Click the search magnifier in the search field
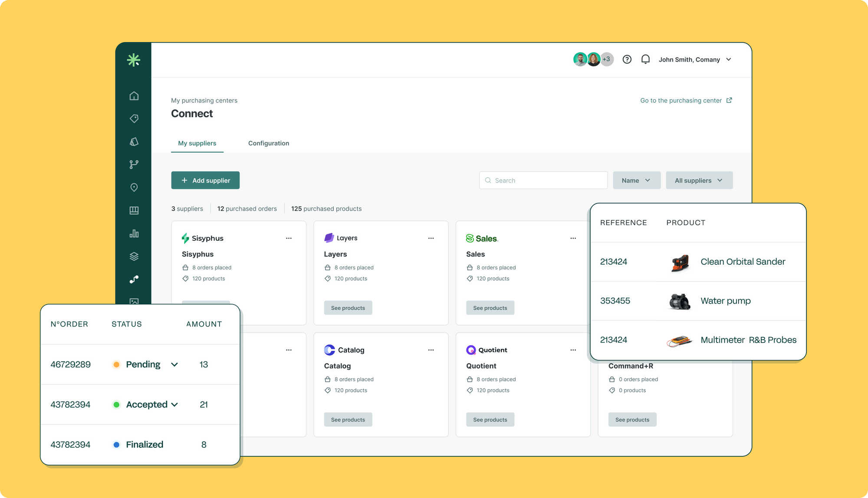 [488, 180]
